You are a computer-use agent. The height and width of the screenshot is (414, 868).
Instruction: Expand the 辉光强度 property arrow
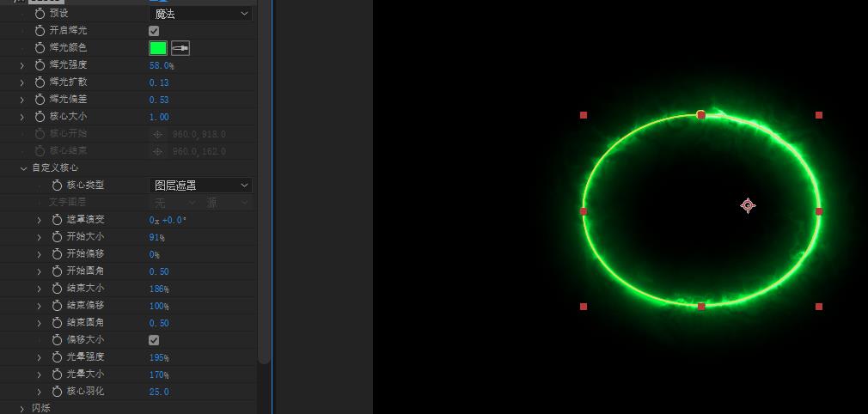22,65
